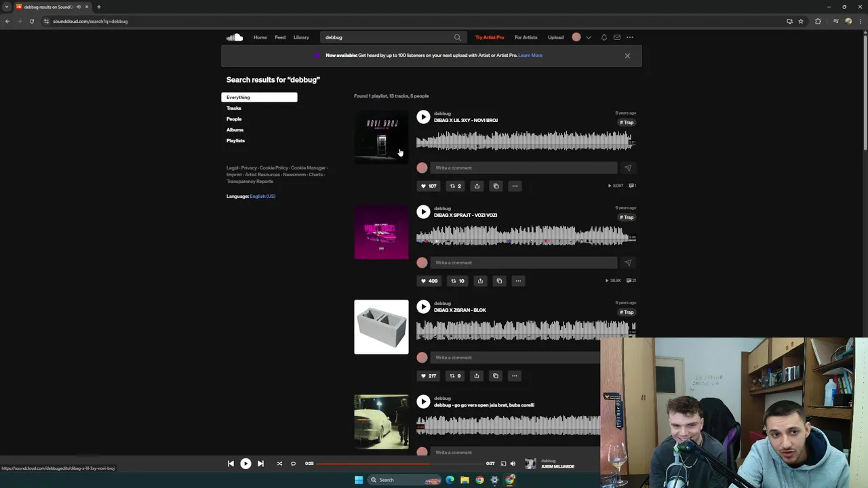The height and width of the screenshot is (488, 868).
Task: Like the VOZI VOZI track
Action: pyautogui.click(x=429, y=281)
